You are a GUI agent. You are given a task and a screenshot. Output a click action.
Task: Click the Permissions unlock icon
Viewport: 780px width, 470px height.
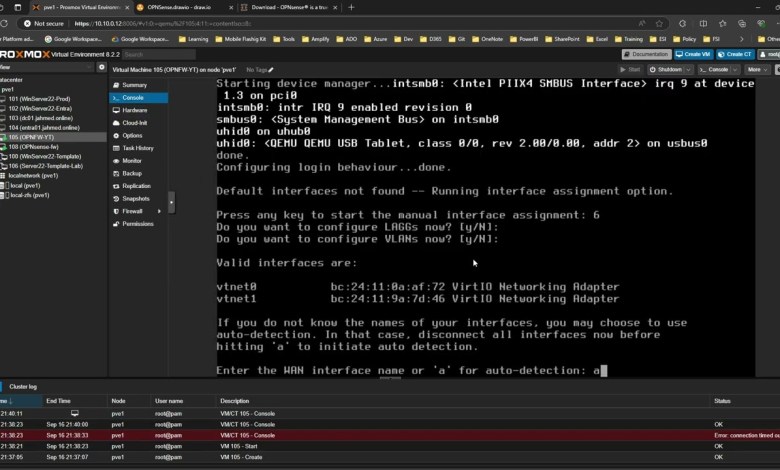coord(116,224)
